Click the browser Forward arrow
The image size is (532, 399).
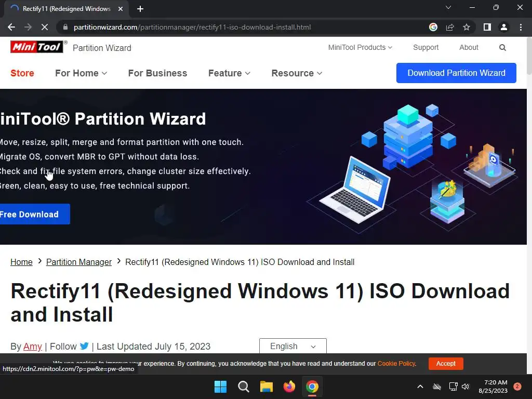point(28,27)
